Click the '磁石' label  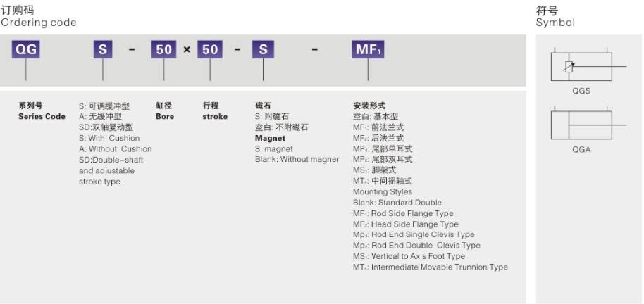pyautogui.click(x=263, y=106)
